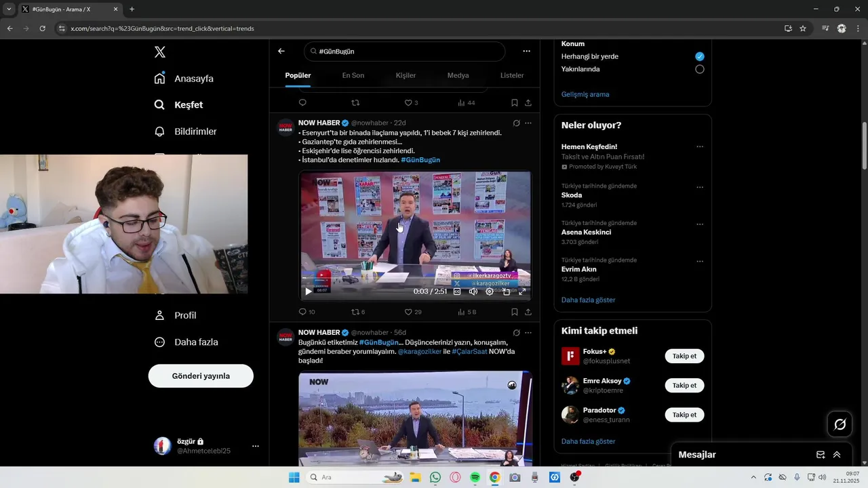This screenshot has height=488, width=868.
Task: Toggle captions on the video player
Action: 457,291
